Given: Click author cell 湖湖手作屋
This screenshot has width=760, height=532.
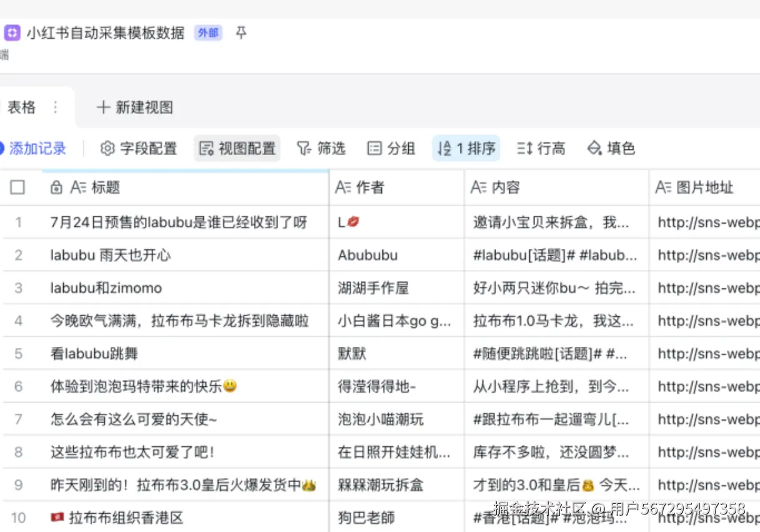Looking at the screenshot, I should click(396, 288).
